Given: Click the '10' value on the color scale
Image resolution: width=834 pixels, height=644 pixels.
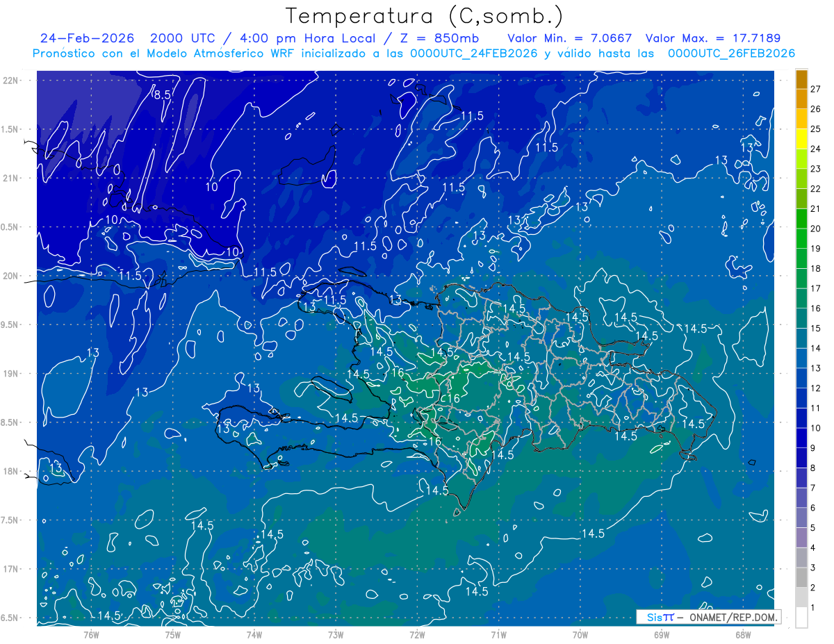Looking at the screenshot, I should pyautogui.click(x=816, y=428).
